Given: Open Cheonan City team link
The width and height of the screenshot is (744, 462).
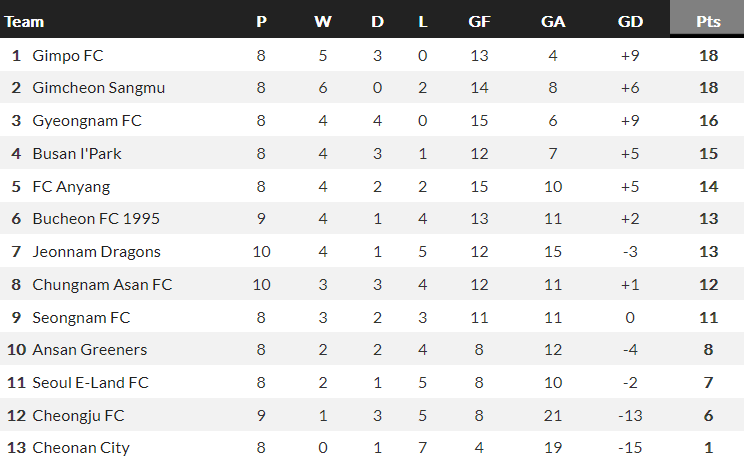Looking at the screenshot, I should tap(81, 448).
